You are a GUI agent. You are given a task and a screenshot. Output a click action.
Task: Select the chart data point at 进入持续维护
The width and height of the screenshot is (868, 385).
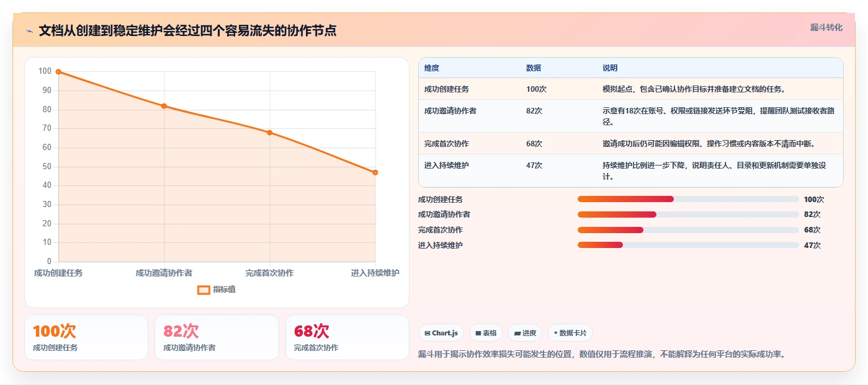375,172
